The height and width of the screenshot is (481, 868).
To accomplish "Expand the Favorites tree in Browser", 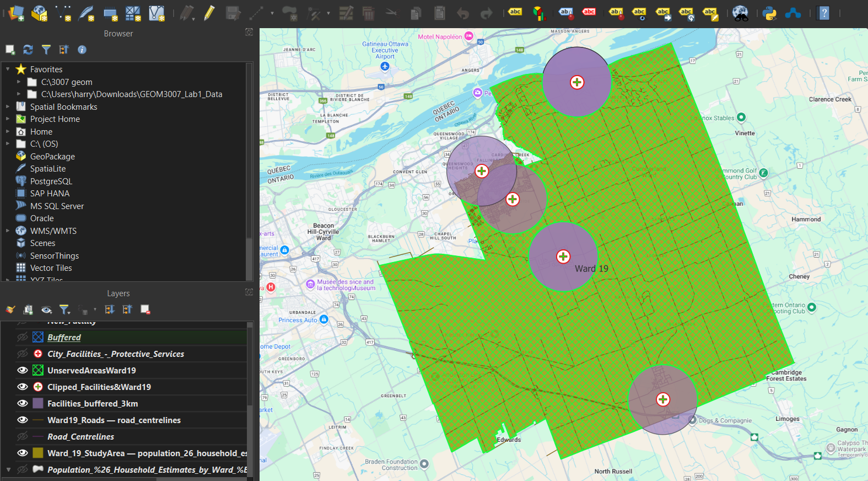I will tap(8, 70).
